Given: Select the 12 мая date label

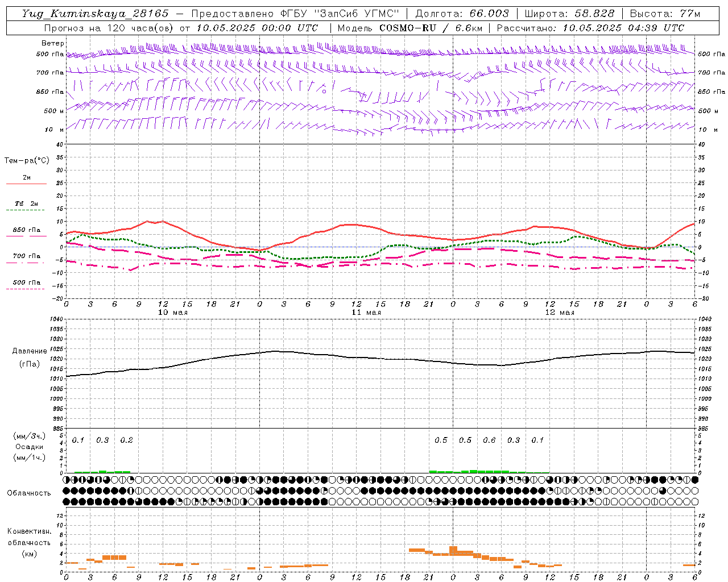Looking at the screenshot, I should pos(560,313).
